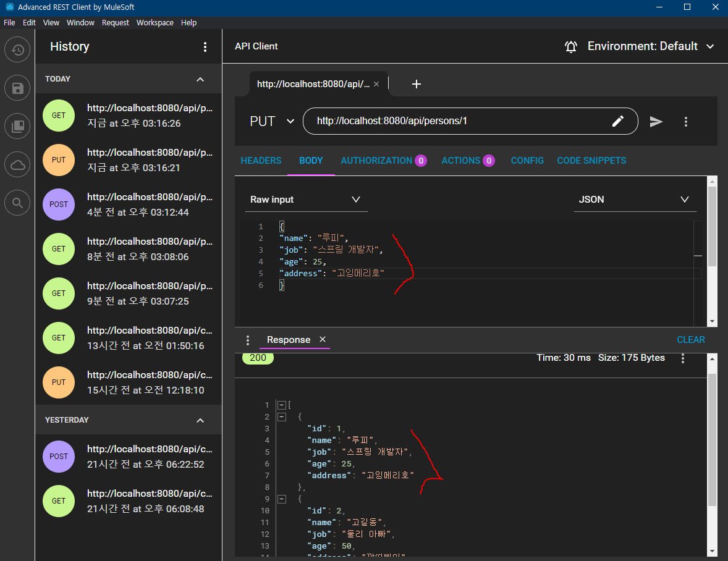Viewport: 728px width, 561px height.
Task: Click "Time: 30 ms" response info
Action: 563,358
